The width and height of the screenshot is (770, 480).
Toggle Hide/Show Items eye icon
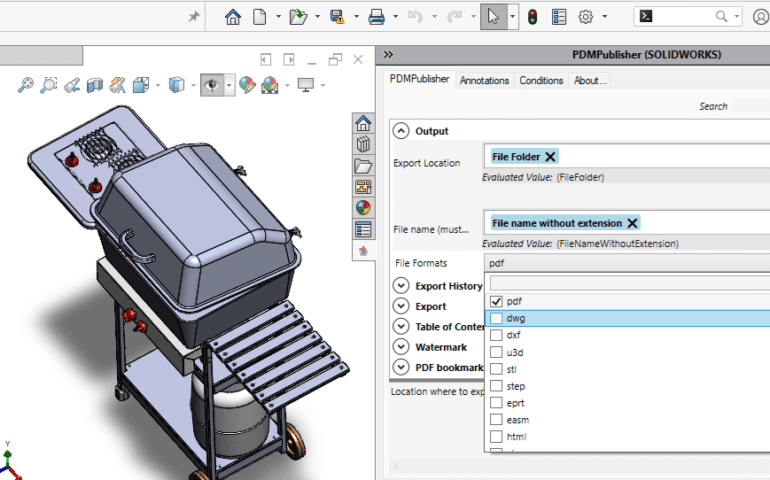click(x=212, y=85)
